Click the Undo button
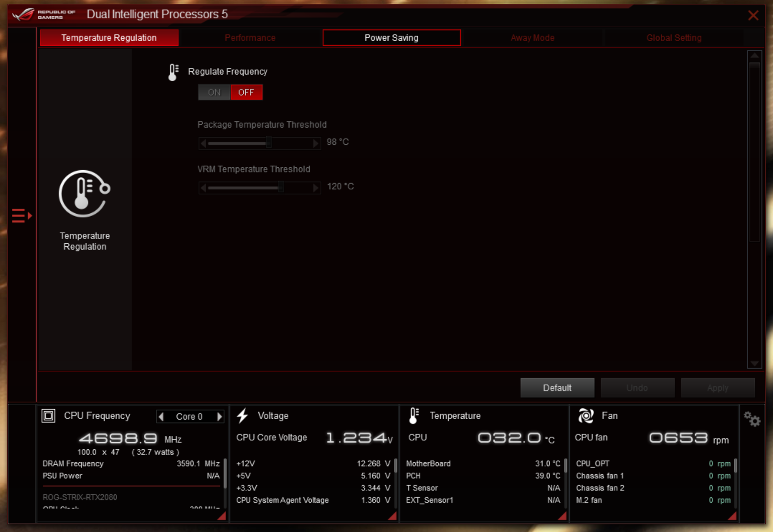773x532 pixels. click(x=637, y=388)
